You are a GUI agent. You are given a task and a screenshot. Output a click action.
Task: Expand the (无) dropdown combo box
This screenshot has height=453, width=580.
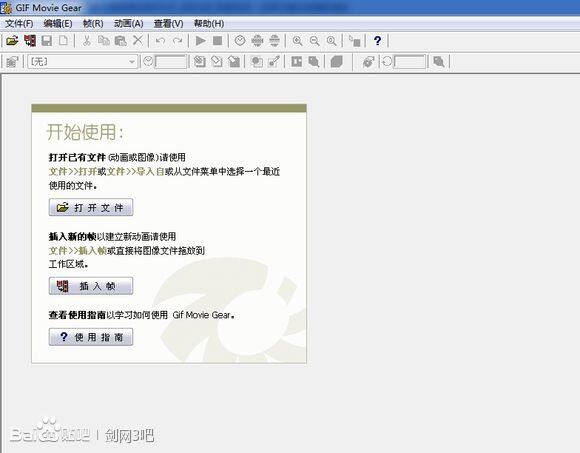click(83, 61)
